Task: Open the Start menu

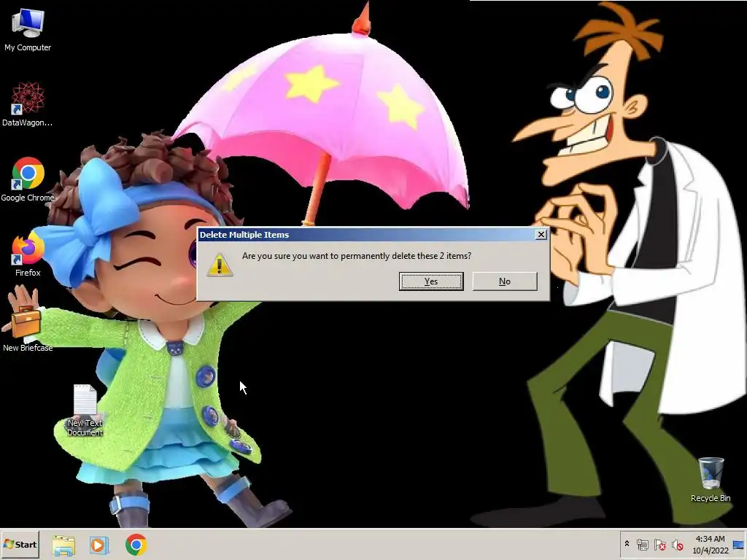Action: click(20, 544)
